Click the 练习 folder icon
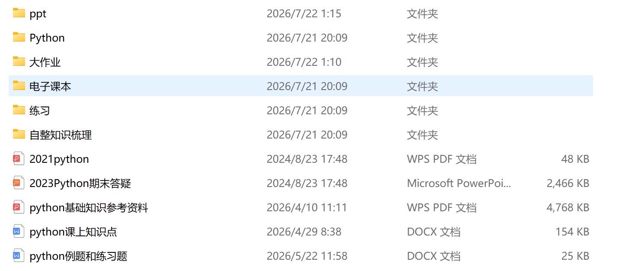Viewport: 644px width, 271px height. coord(19,110)
